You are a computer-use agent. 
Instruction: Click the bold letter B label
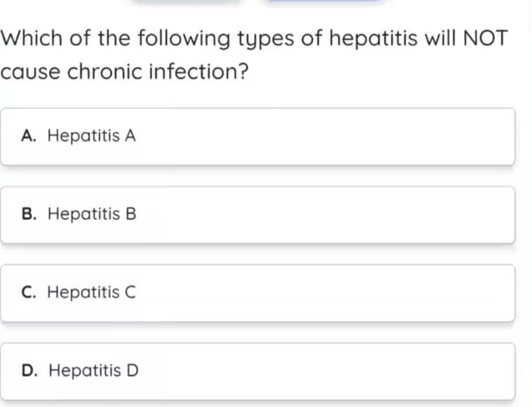point(29,215)
